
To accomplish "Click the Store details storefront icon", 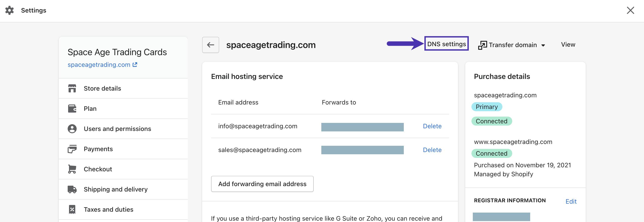I will coord(72,88).
